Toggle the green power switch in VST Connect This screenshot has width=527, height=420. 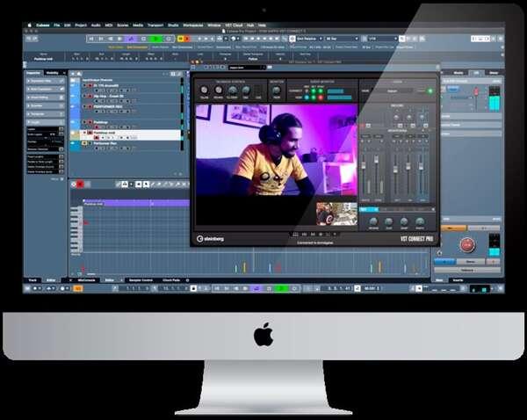pos(430,91)
